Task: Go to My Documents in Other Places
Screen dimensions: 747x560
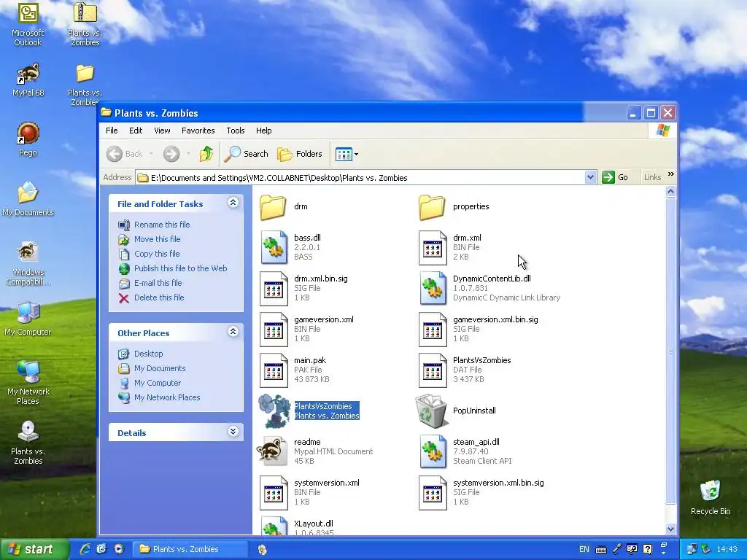Action: click(x=160, y=368)
